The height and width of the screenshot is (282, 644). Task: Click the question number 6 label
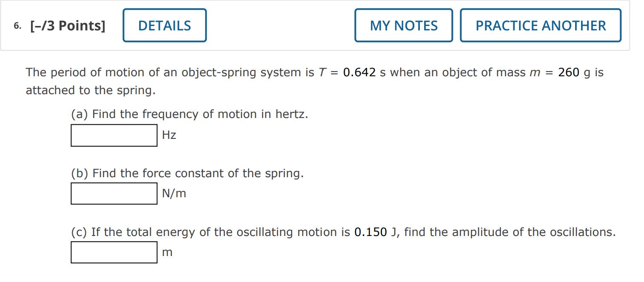17,26
